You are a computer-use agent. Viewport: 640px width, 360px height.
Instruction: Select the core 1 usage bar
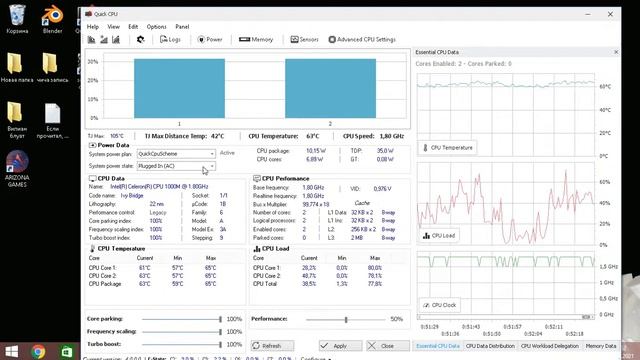(179, 89)
